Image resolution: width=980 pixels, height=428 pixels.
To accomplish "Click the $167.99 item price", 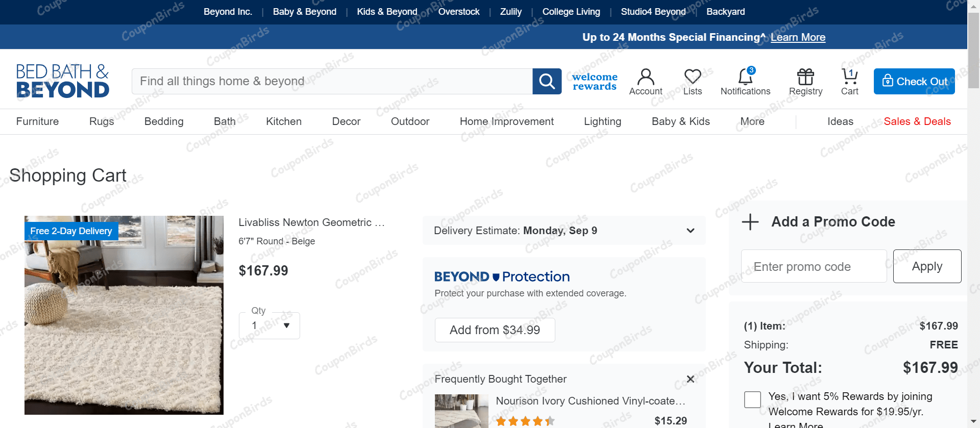I will click(x=263, y=271).
